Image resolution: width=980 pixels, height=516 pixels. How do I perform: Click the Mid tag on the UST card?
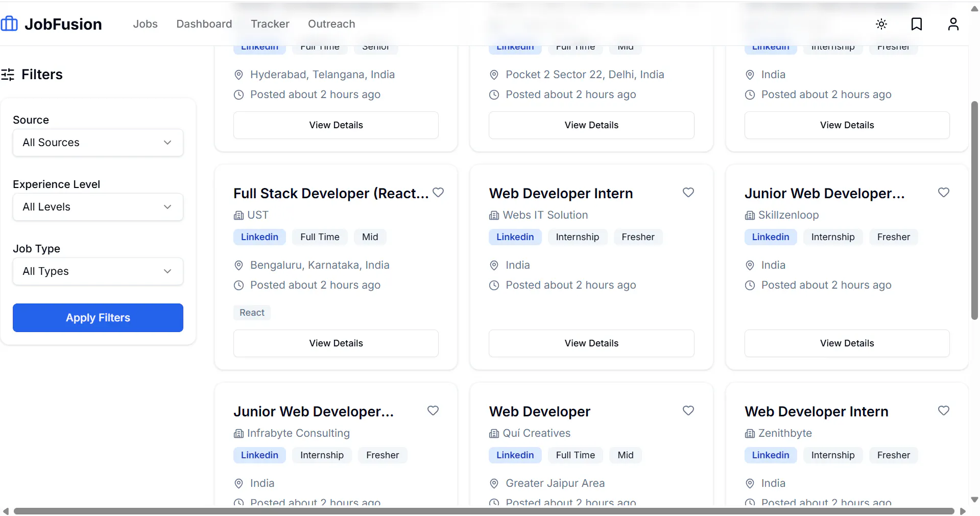[x=370, y=237]
